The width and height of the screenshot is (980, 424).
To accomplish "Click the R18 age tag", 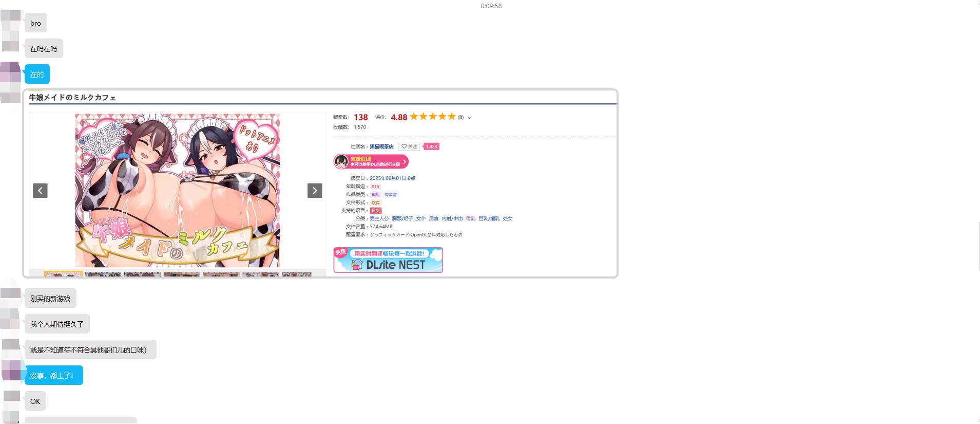I will pos(375,187).
